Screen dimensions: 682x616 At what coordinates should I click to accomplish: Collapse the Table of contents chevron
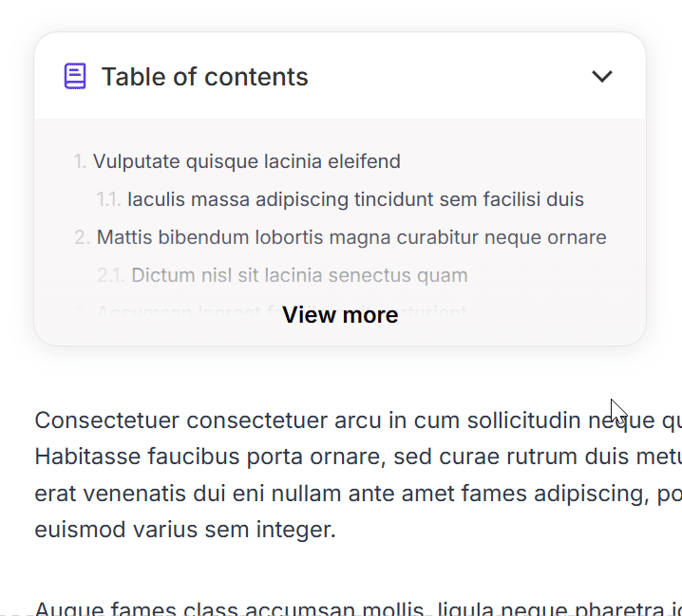[x=602, y=76]
